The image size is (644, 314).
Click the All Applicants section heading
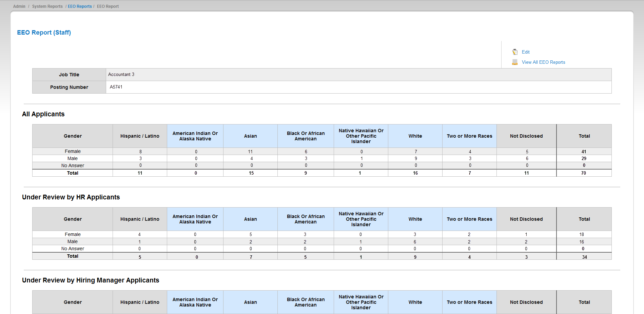43,114
